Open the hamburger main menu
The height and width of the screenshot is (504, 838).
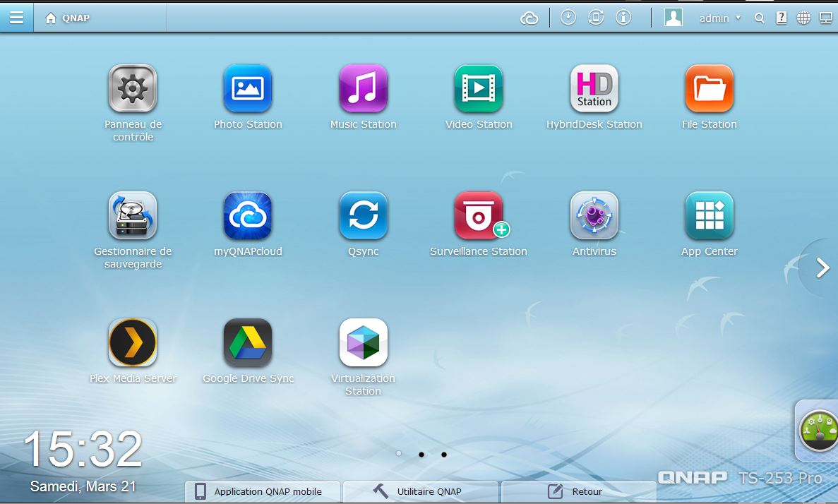16,18
